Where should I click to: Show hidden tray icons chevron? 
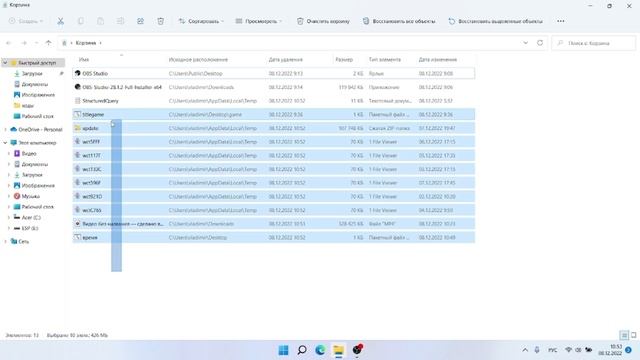point(525,350)
